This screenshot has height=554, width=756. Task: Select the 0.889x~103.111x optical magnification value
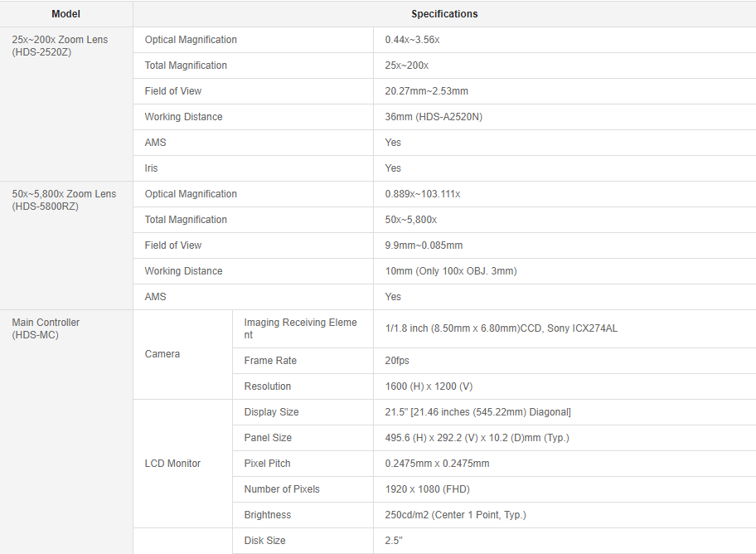point(423,194)
